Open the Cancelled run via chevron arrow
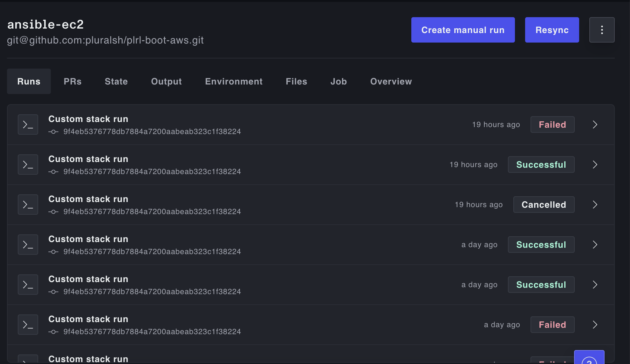 click(x=595, y=205)
